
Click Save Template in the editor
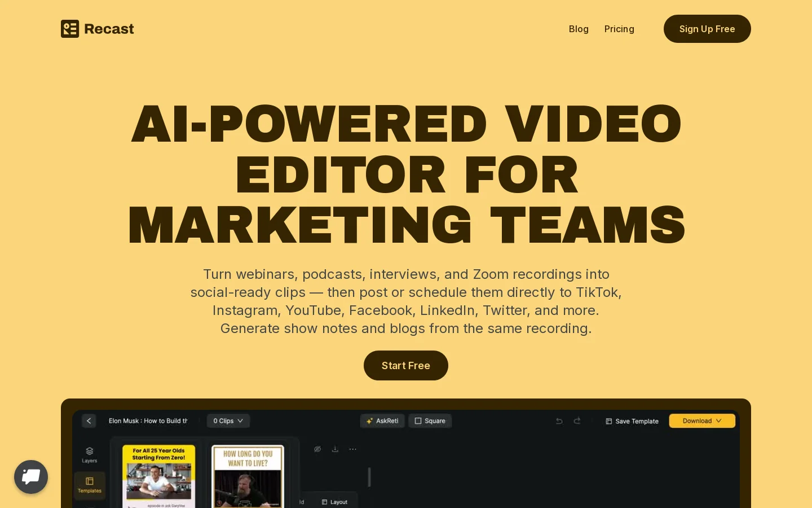(632, 421)
